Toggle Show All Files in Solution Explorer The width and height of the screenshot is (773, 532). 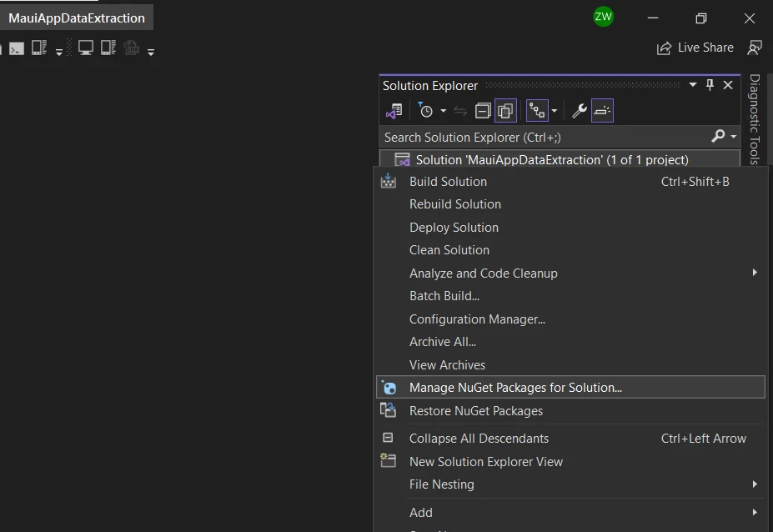(505, 111)
